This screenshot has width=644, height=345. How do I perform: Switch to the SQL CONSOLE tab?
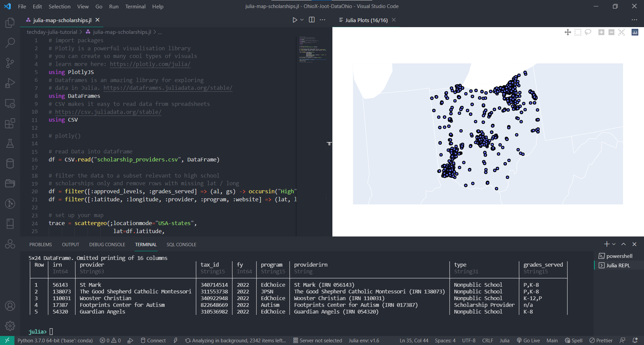point(181,245)
